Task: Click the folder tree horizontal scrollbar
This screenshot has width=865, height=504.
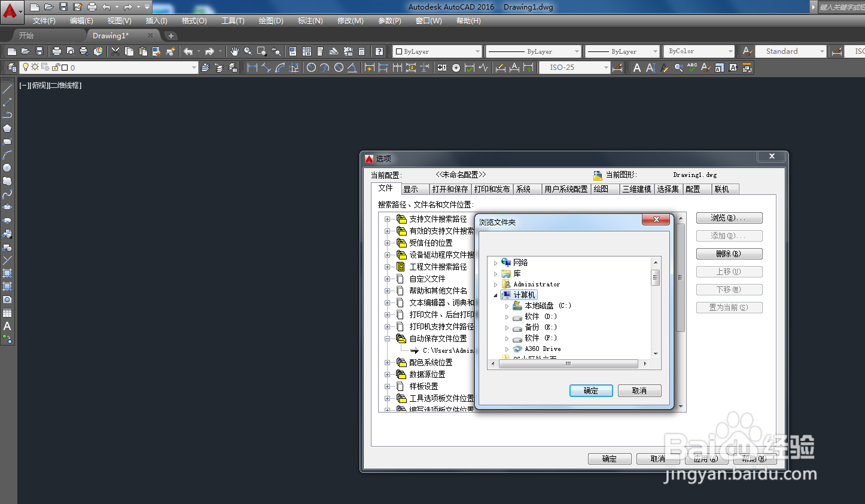Action: [x=568, y=364]
